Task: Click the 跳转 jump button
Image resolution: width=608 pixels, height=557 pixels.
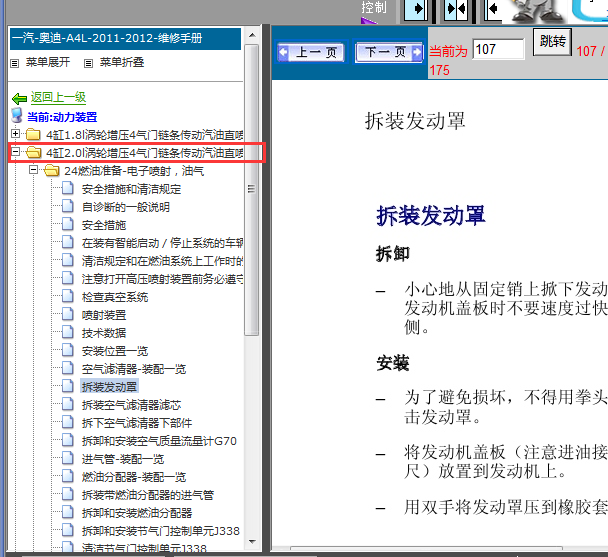Action: (x=552, y=41)
